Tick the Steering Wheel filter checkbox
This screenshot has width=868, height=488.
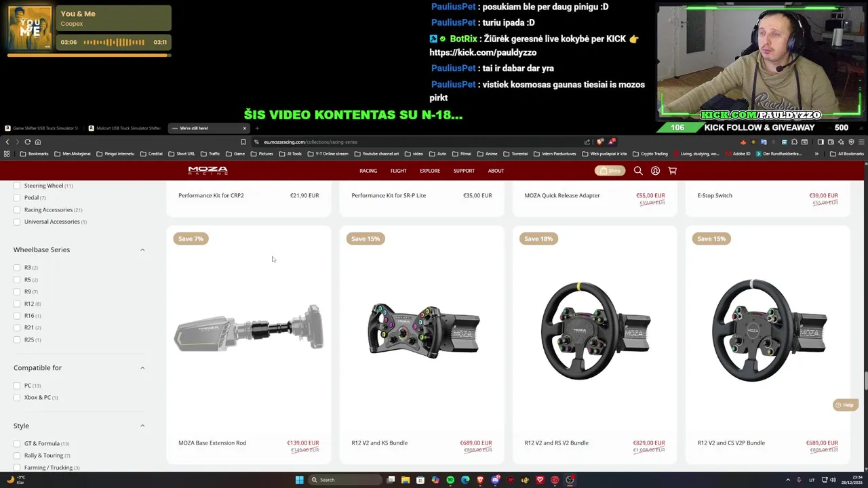coord(17,186)
